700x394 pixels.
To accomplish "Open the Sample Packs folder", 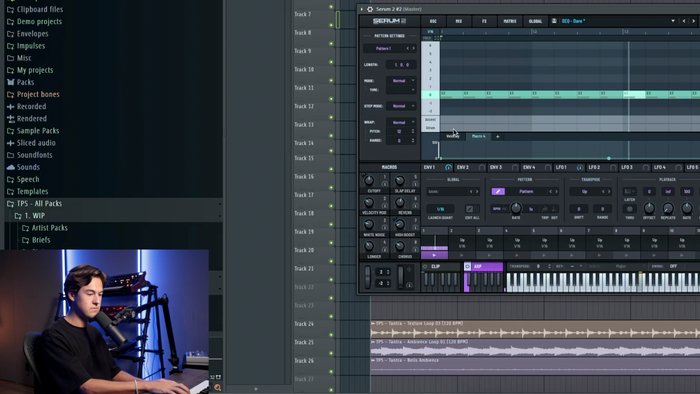I will (x=38, y=131).
